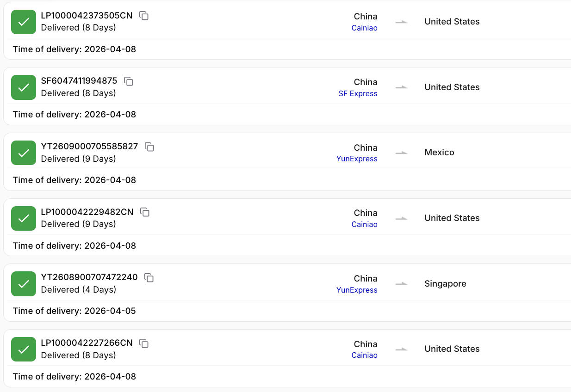The height and width of the screenshot is (392, 571).
Task: Copy tracking number LP1000042373505CN
Action: tap(144, 16)
